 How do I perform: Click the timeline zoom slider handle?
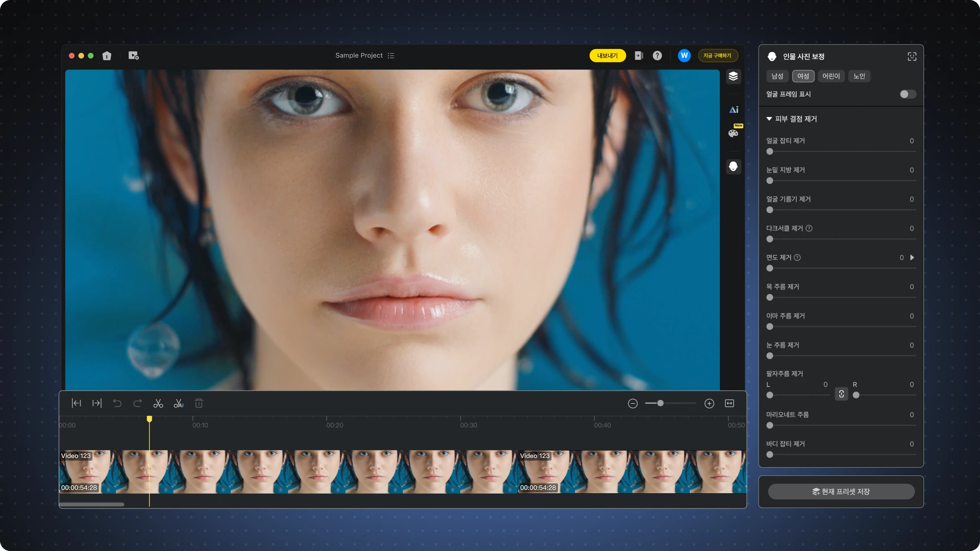pyautogui.click(x=660, y=403)
